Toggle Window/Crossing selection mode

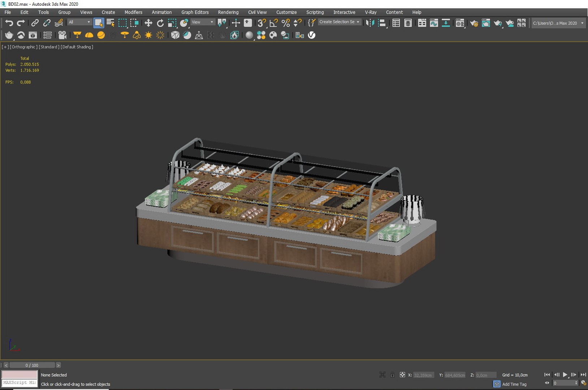click(x=134, y=23)
